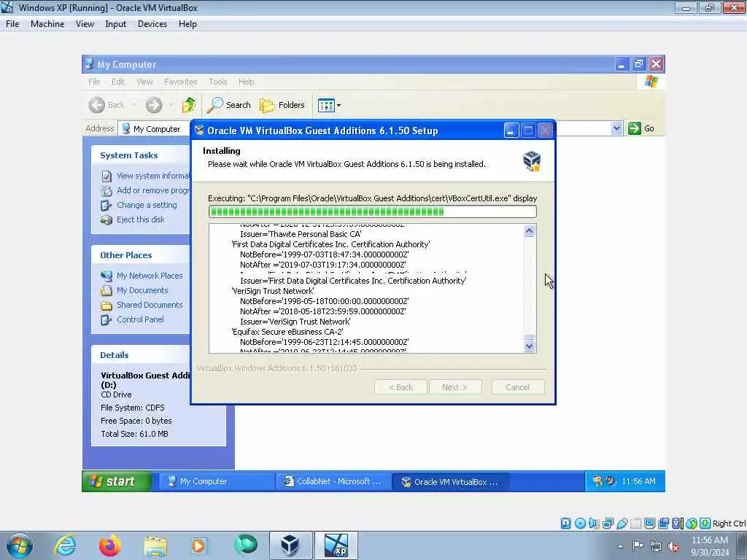Collapse the Details panel header
The height and width of the screenshot is (560, 747).
pos(141,355)
